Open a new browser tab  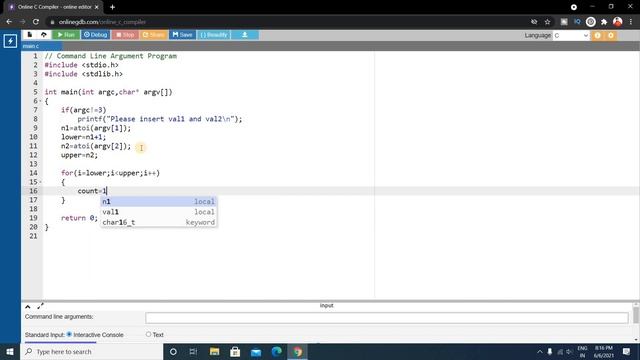point(112,7)
